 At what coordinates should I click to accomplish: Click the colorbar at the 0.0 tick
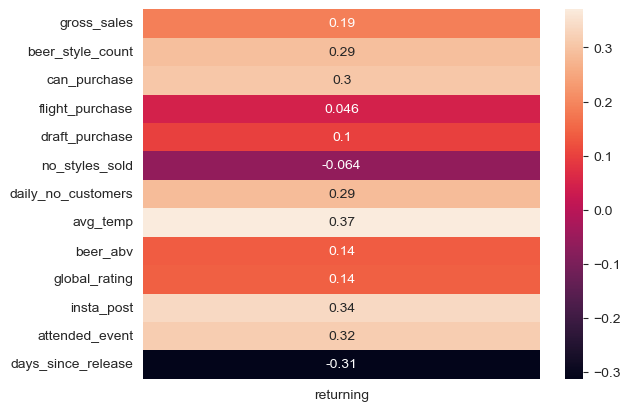(574, 211)
